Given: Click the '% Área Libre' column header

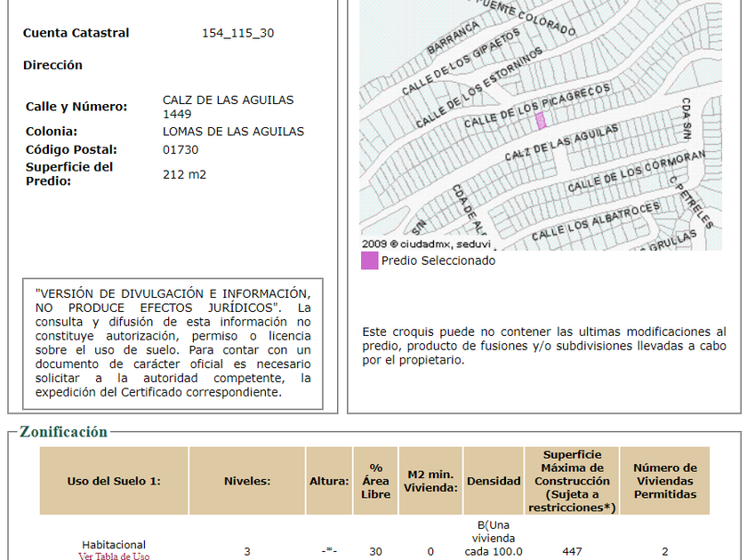Looking at the screenshot, I should pos(375,481).
